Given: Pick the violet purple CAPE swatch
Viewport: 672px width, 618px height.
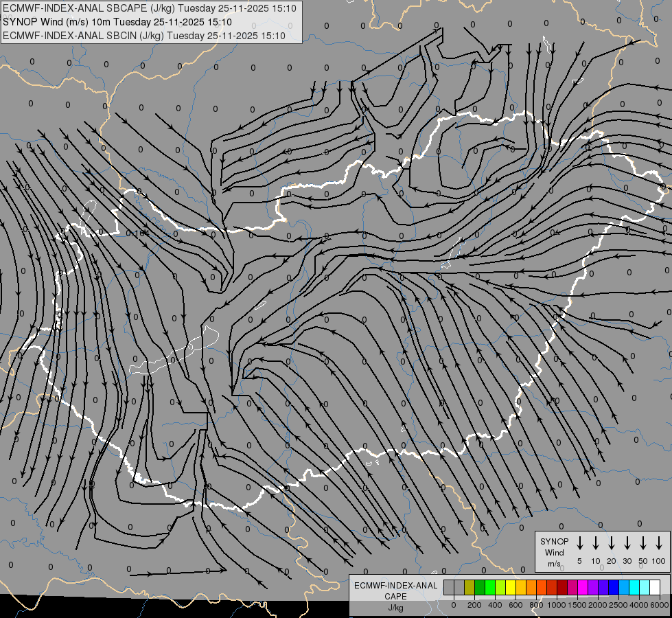Looking at the screenshot, I should (592, 587).
